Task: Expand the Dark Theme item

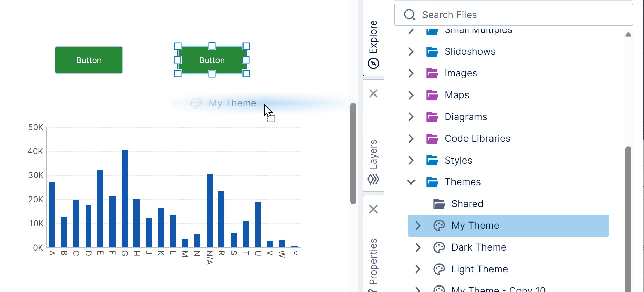Action: [x=418, y=247]
